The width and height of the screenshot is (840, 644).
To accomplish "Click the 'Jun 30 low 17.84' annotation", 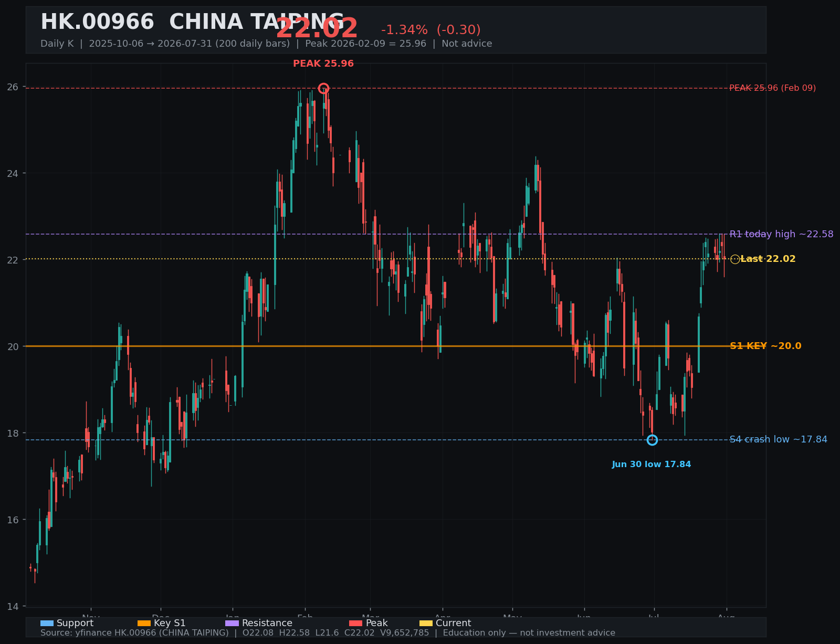I will (x=652, y=464).
